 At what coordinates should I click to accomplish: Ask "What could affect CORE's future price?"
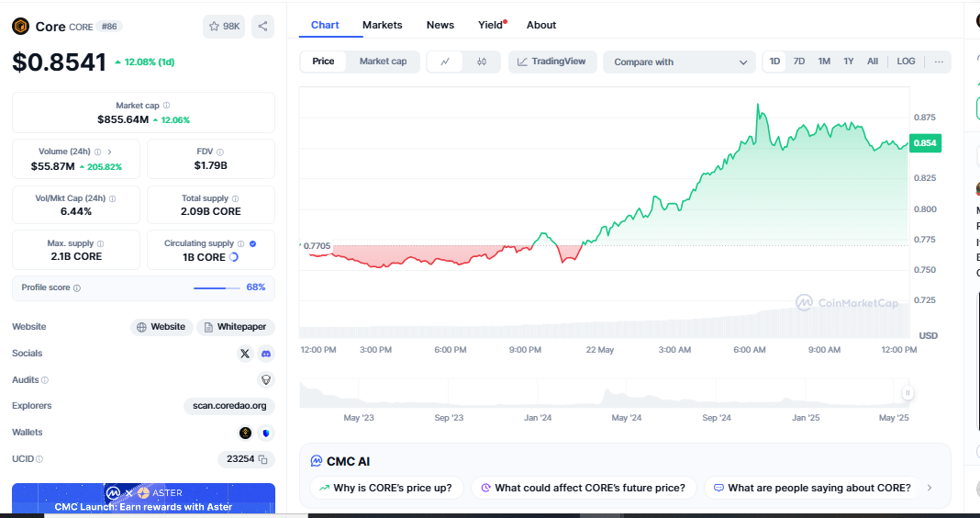584,488
